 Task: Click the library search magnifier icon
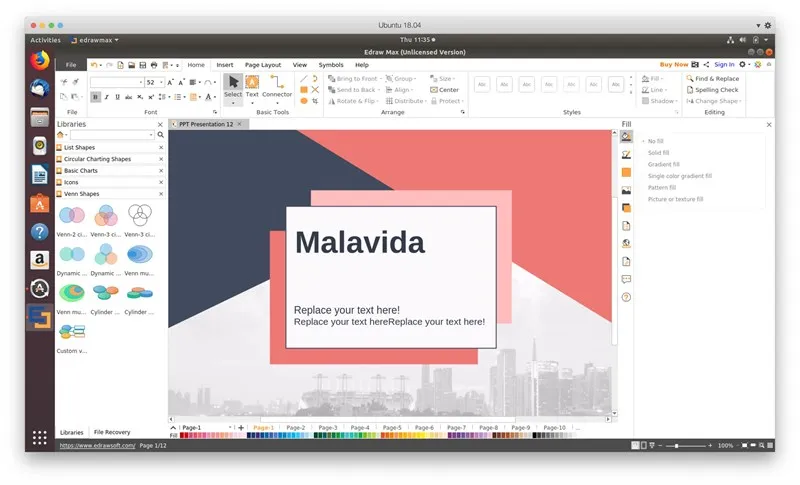pyautogui.click(x=160, y=134)
